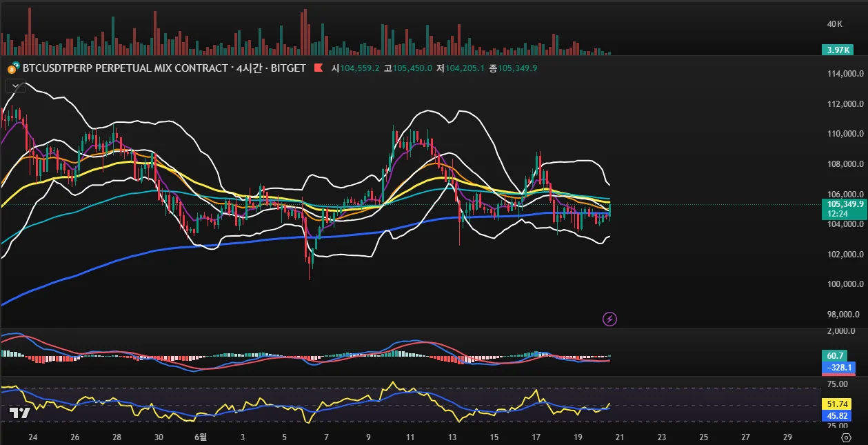Viewport: 868px width, 445px height.
Task: Click the 110,000.0 level on price axis
Action: [844, 134]
